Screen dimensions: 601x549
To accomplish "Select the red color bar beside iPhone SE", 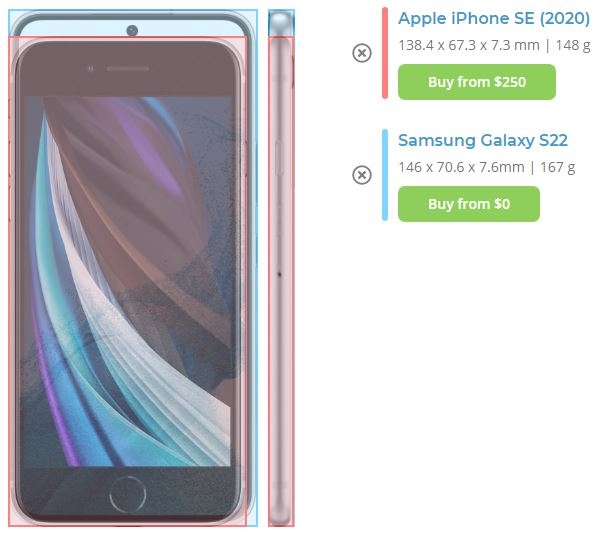I will [385, 53].
